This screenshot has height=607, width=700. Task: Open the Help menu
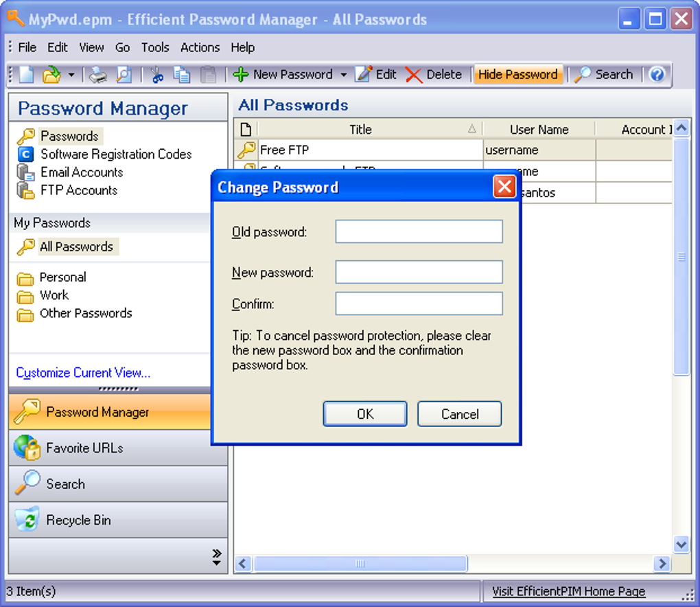(x=242, y=47)
